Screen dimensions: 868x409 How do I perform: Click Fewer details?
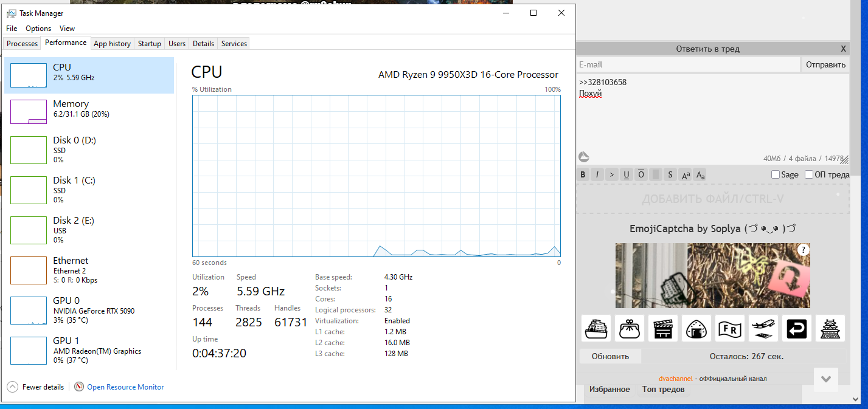tap(43, 387)
